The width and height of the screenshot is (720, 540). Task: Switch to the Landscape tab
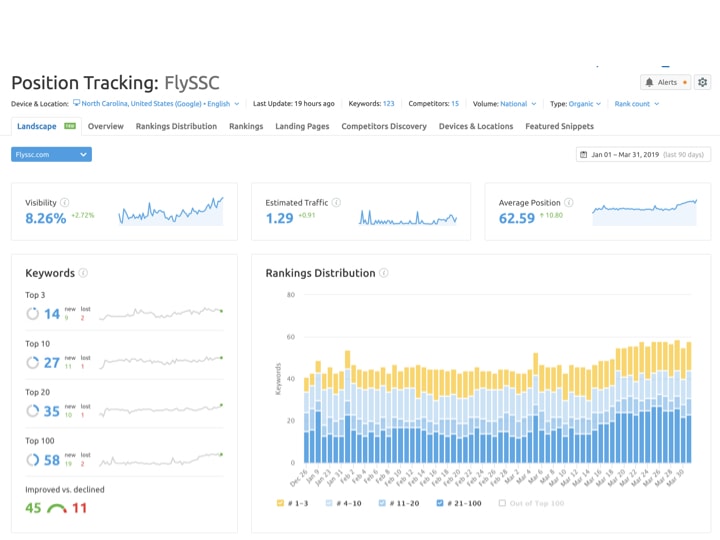(x=46, y=126)
